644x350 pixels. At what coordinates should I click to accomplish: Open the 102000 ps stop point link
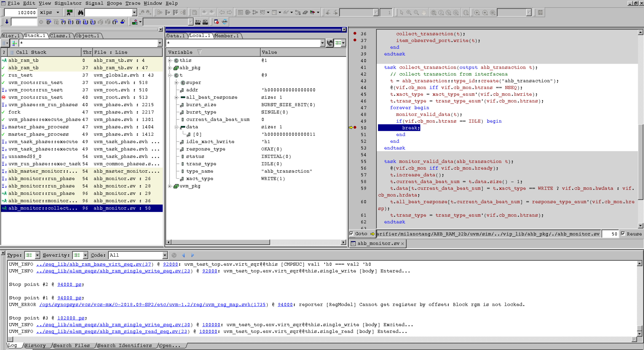point(71,318)
